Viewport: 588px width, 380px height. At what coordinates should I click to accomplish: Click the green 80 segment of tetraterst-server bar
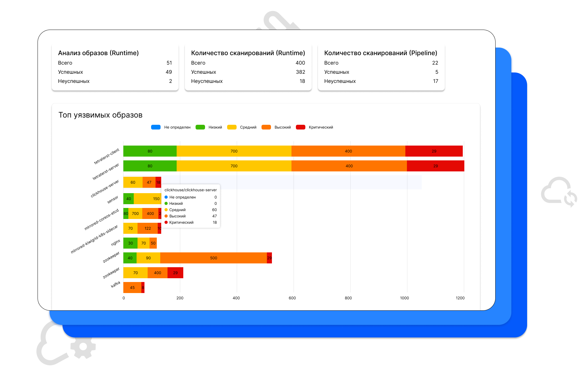coord(150,166)
